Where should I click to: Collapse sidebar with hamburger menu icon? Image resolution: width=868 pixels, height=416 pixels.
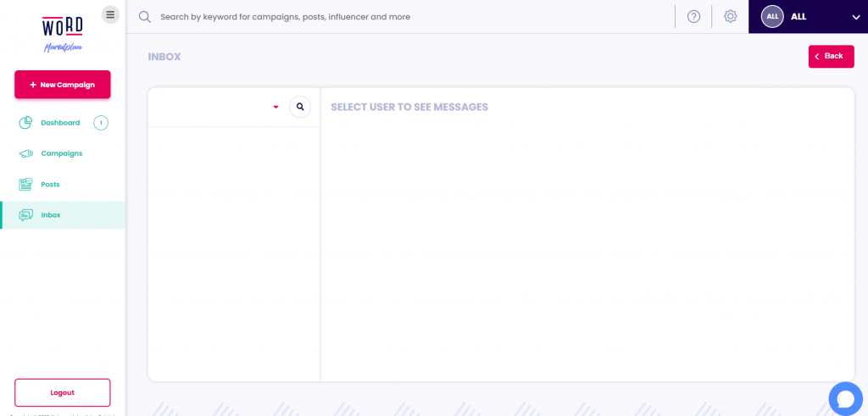(x=110, y=15)
